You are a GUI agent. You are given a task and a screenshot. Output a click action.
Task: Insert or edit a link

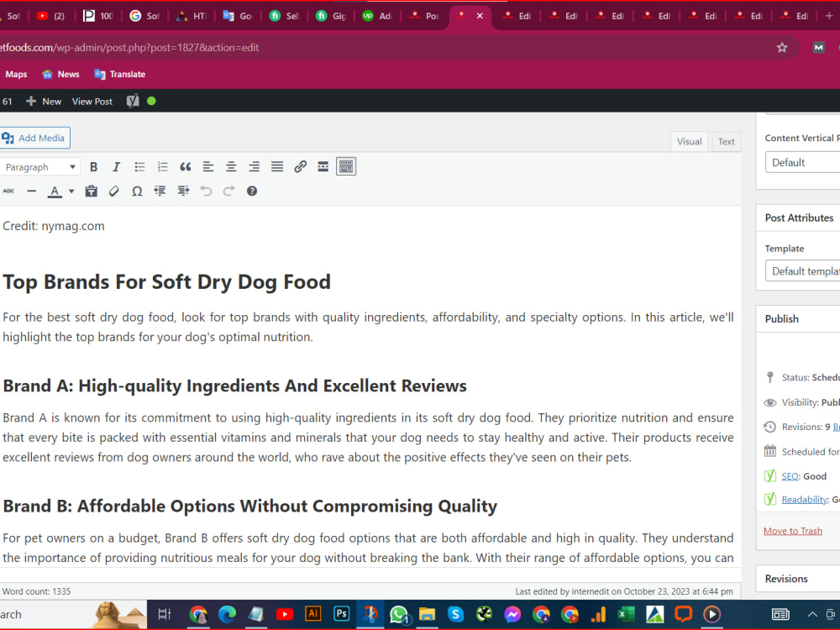click(x=300, y=166)
